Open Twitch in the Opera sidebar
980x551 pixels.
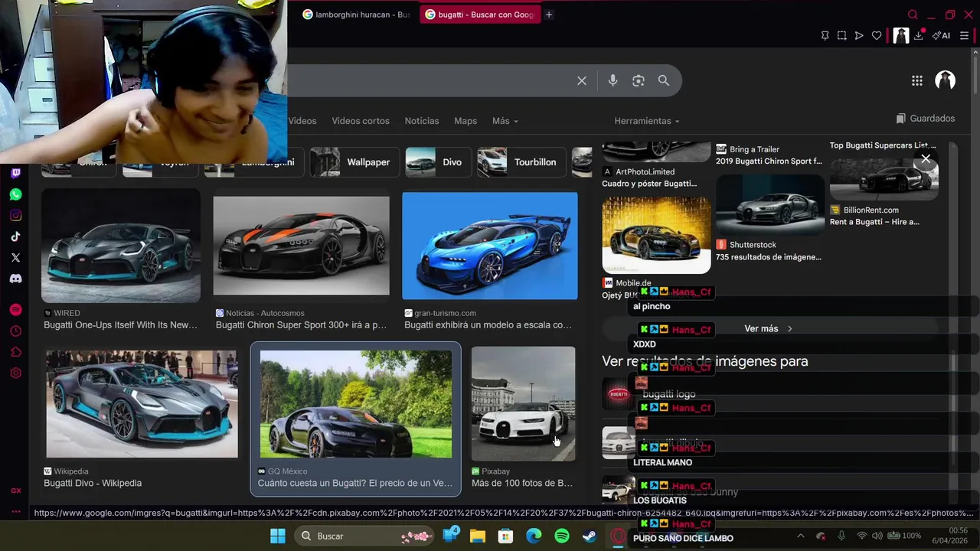pos(15,174)
